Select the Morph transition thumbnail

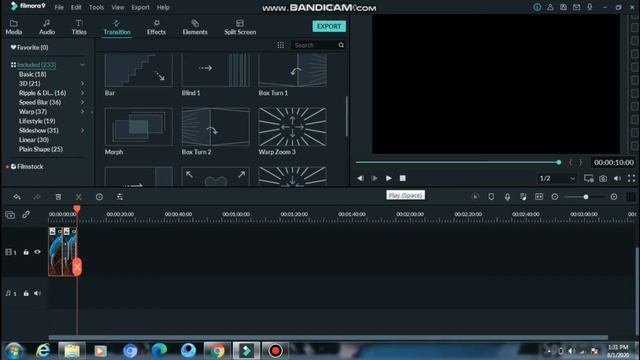[x=138, y=127]
